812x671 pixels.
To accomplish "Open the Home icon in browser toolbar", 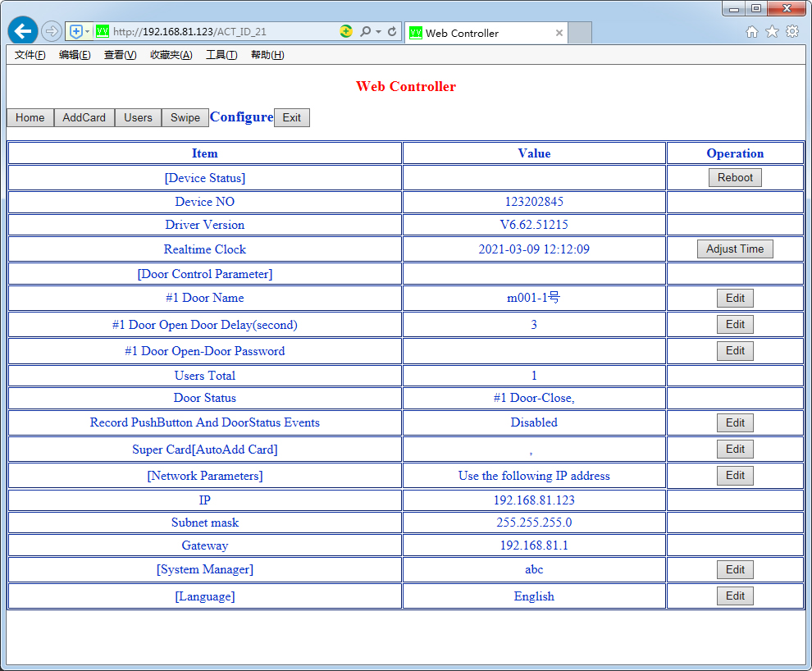I will click(x=752, y=31).
